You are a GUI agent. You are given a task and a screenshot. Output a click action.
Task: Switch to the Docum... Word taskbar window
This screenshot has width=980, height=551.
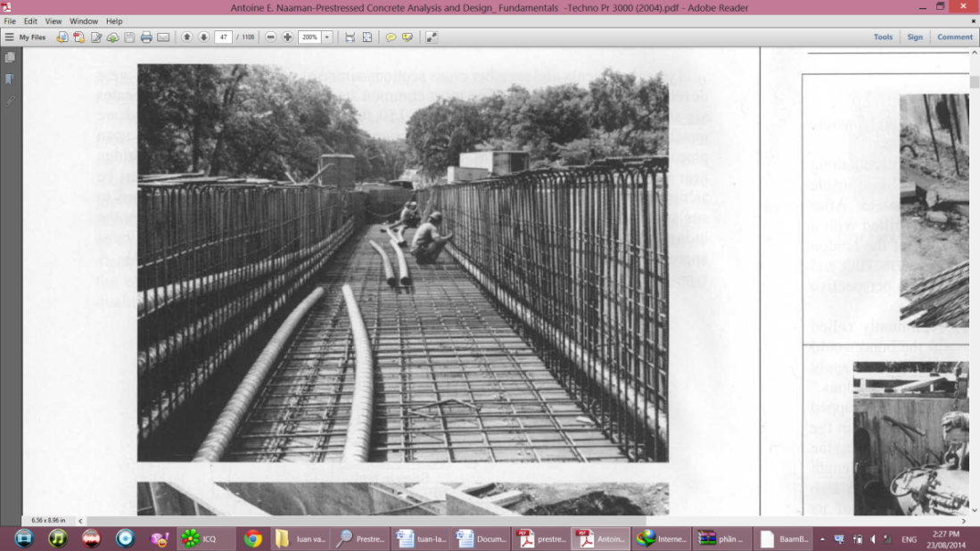(482, 539)
